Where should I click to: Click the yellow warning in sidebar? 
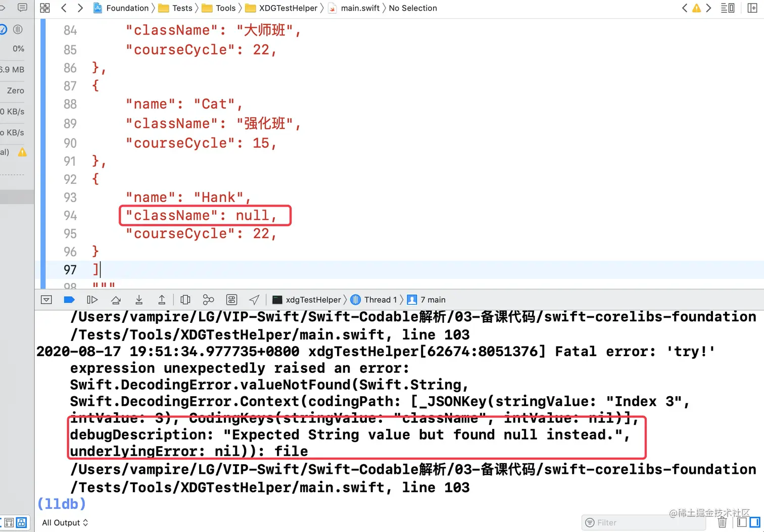[22, 152]
